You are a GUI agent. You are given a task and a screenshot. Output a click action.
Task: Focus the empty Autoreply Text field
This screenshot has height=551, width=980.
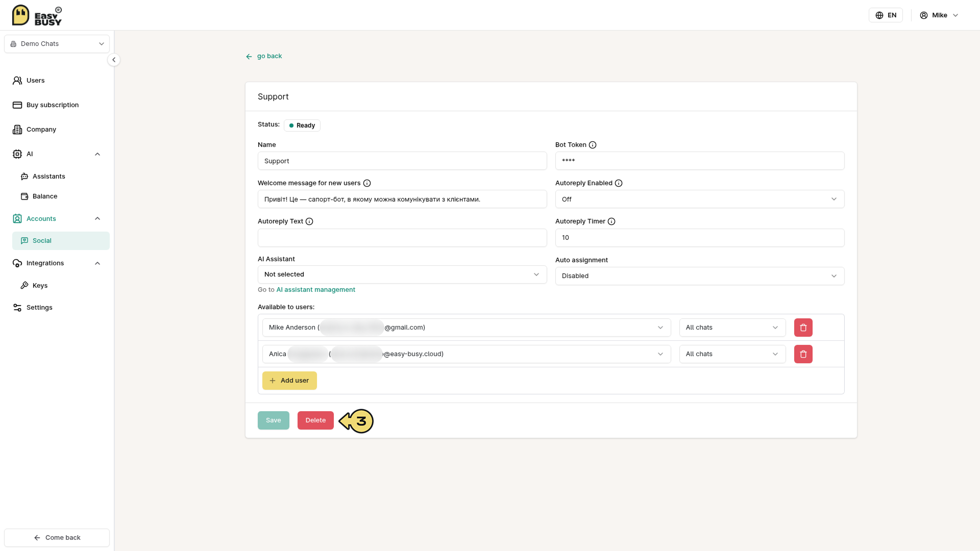pyautogui.click(x=402, y=238)
